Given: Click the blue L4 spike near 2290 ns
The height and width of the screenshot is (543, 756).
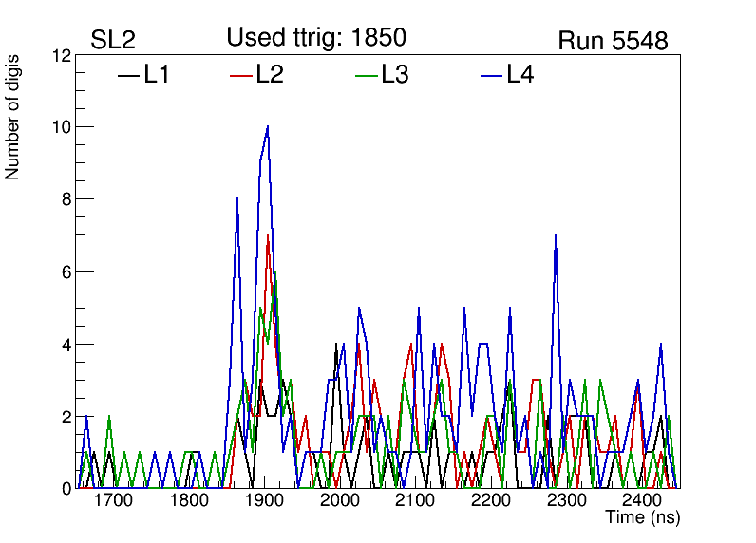Looking at the screenshot, I should [556, 235].
